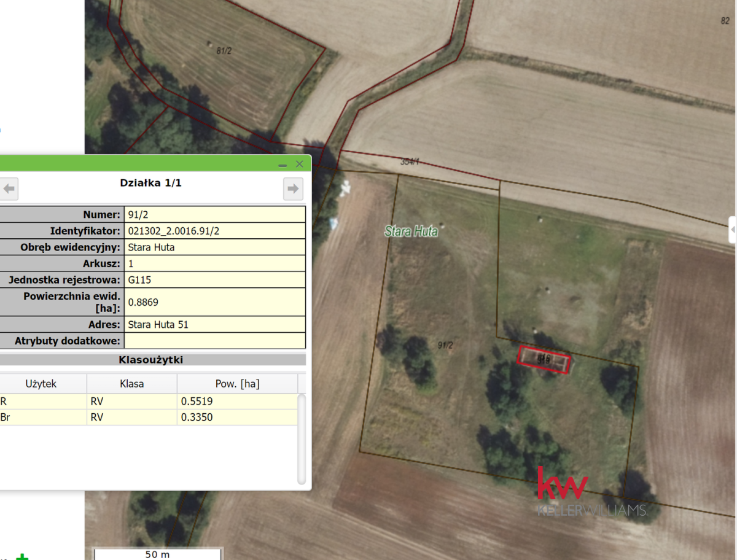Click the Klasoużytki section header
This screenshot has width=737, height=560.
point(150,360)
